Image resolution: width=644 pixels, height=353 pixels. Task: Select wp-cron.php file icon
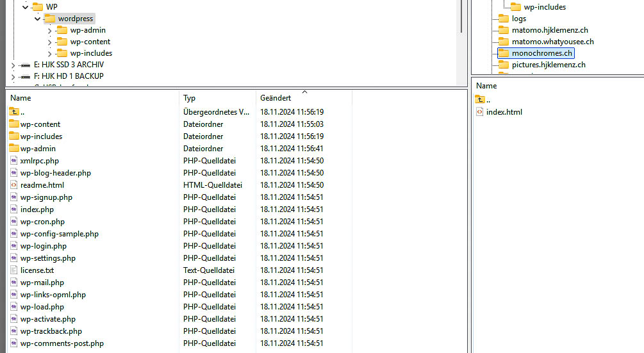tap(14, 221)
